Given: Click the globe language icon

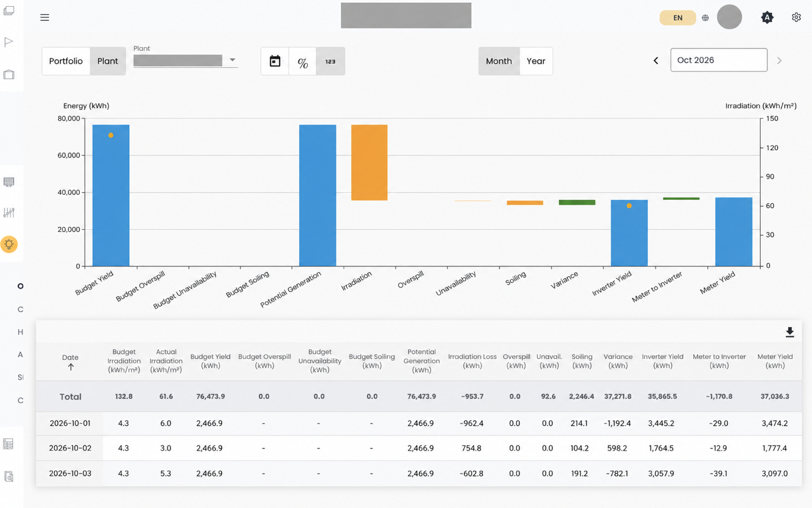Looking at the screenshot, I should pyautogui.click(x=705, y=17).
